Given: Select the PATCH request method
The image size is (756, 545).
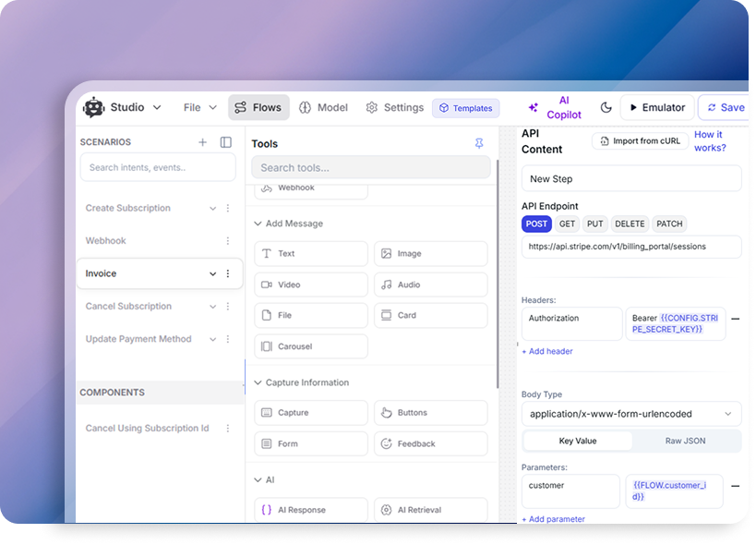Looking at the screenshot, I should pos(669,224).
